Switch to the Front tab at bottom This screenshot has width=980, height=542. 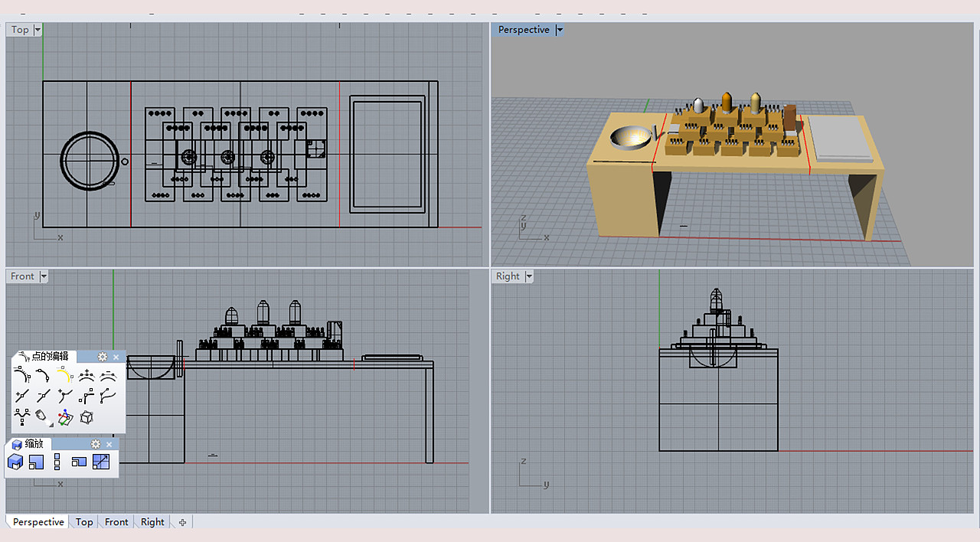116,522
